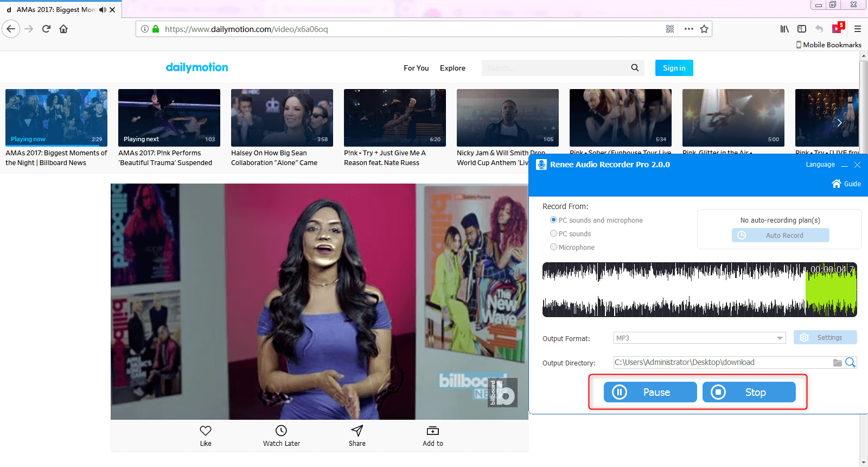The image size is (868, 467).
Task: Go to the Explore section
Action: coord(452,68)
